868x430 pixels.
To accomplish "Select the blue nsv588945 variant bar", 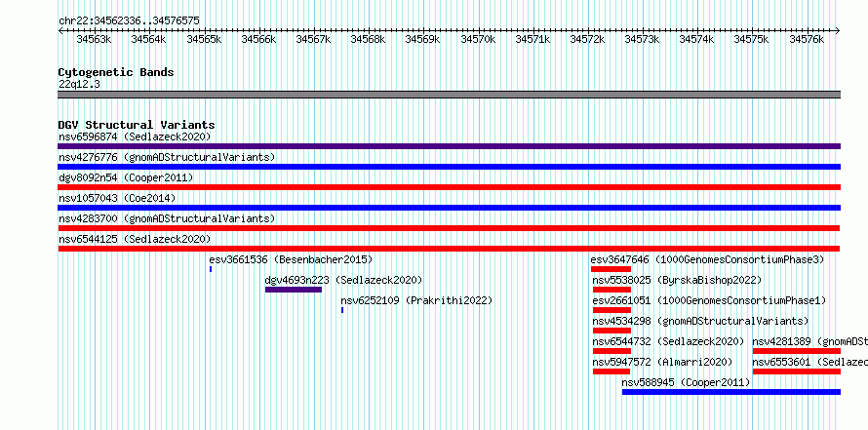I will coord(731,392).
